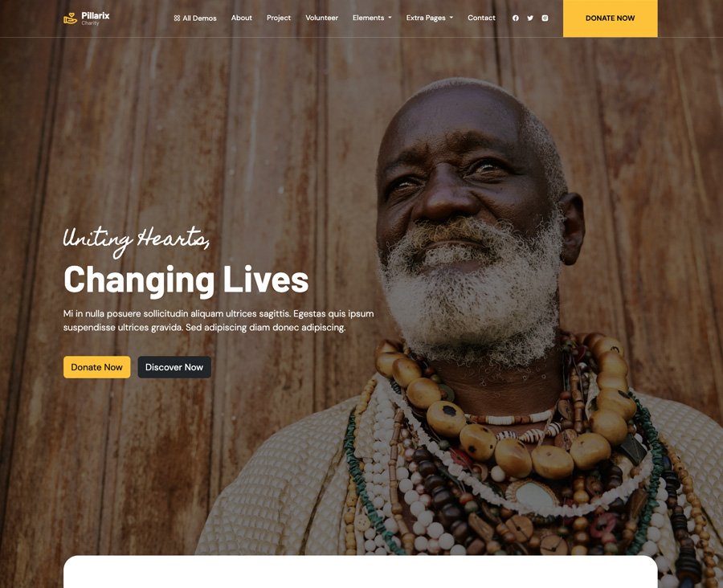Click the dark Discover Now button
The height and width of the screenshot is (588, 723).
point(174,367)
